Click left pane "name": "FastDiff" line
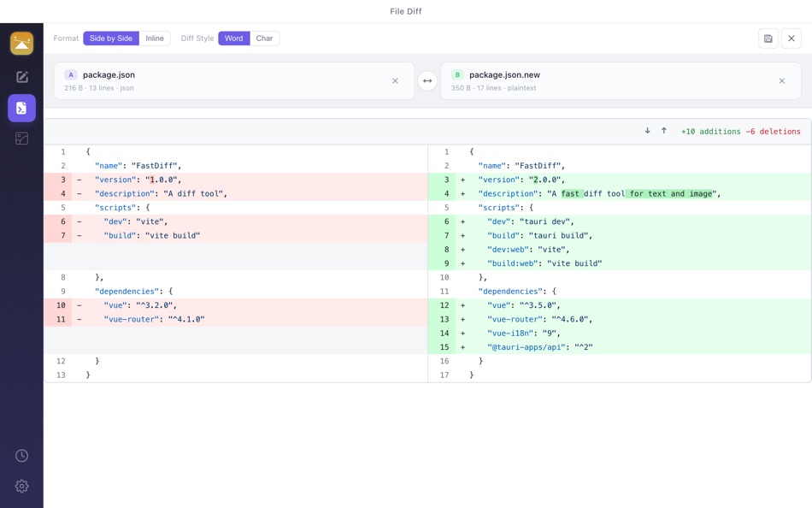Image resolution: width=812 pixels, height=508 pixels. pos(236,166)
